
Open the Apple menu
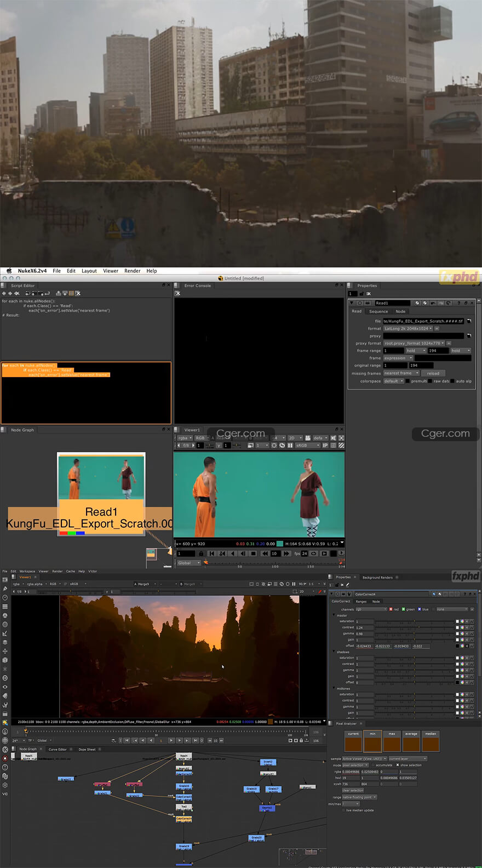(9, 271)
